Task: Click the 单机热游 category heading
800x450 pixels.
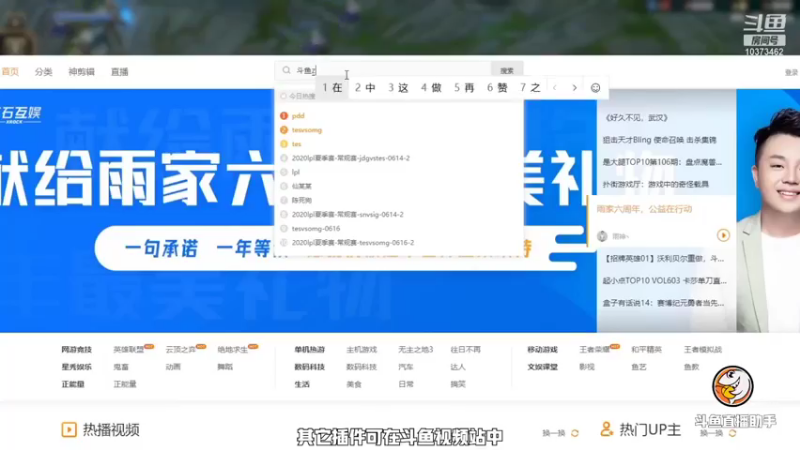Action: point(309,349)
